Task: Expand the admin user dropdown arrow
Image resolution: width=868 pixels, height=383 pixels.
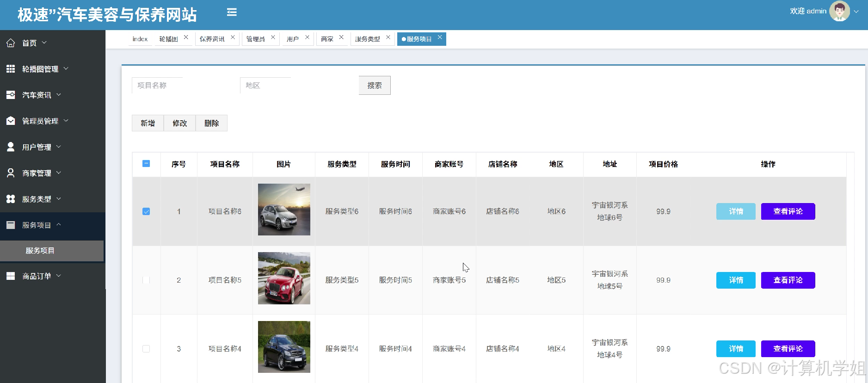Action: coord(856,12)
